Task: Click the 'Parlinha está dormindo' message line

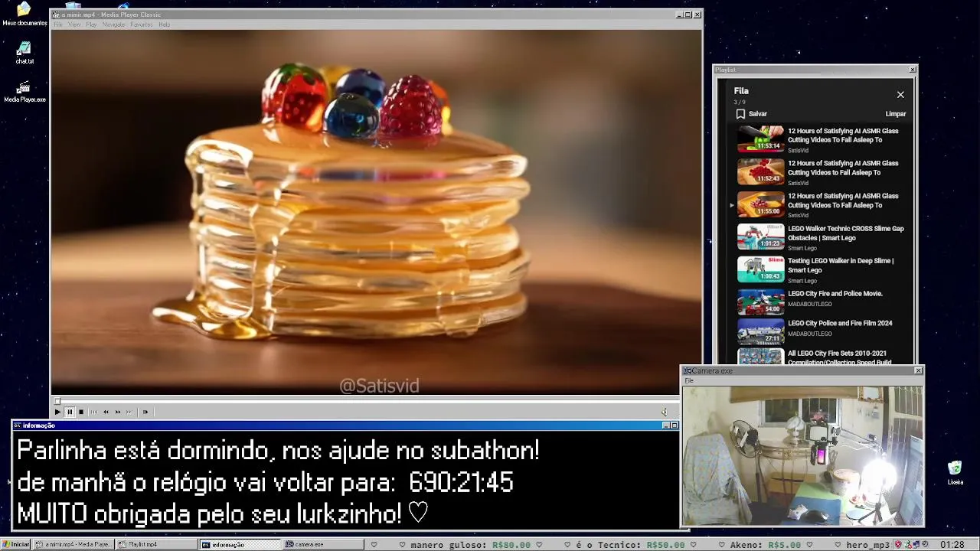Action: (278, 451)
